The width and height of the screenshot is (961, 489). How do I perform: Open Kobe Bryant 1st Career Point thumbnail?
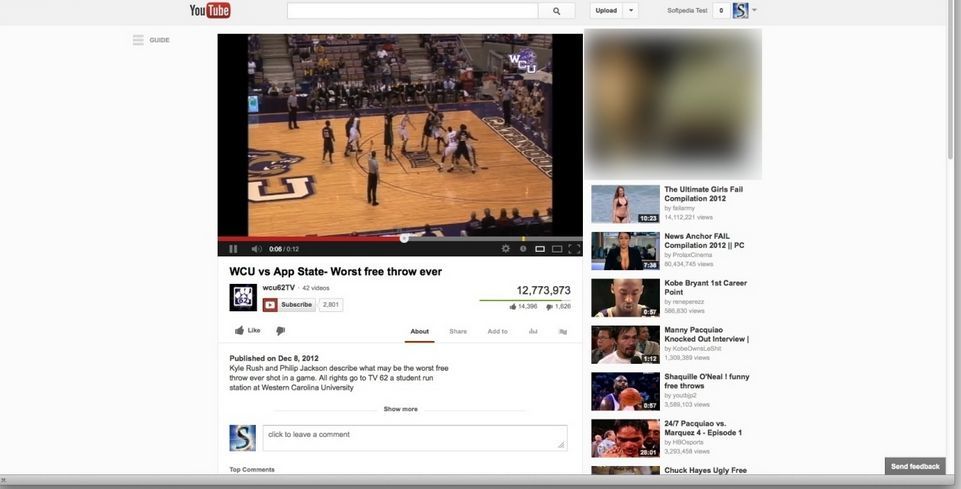tap(625, 298)
